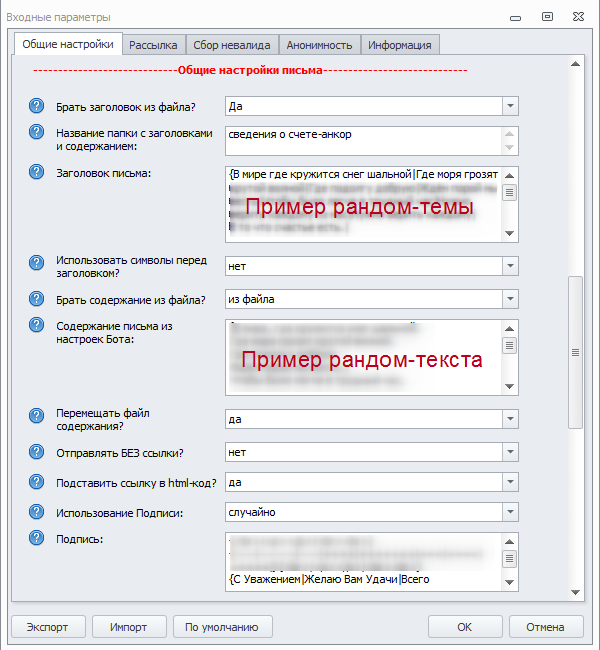600x650 pixels.
Task: Click scrollbar thumb in 'Заголовок письма' box
Action: 510,193
